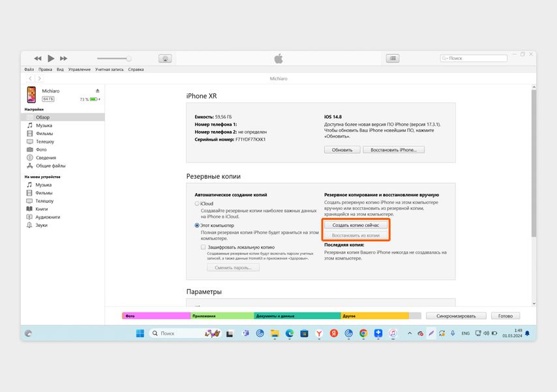Expand the hidden tray icons chevron
The width and height of the screenshot is (557, 392).
click(x=410, y=333)
